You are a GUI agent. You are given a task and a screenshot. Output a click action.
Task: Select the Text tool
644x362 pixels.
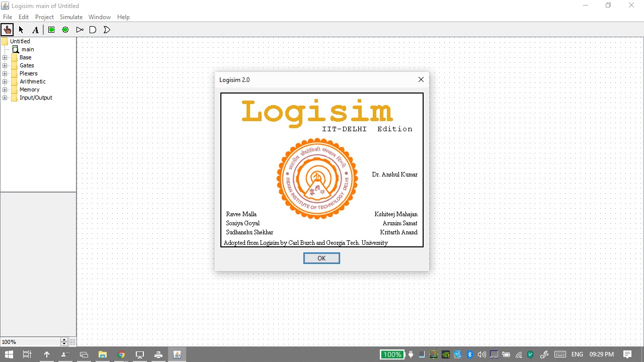[x=35, y=30]
